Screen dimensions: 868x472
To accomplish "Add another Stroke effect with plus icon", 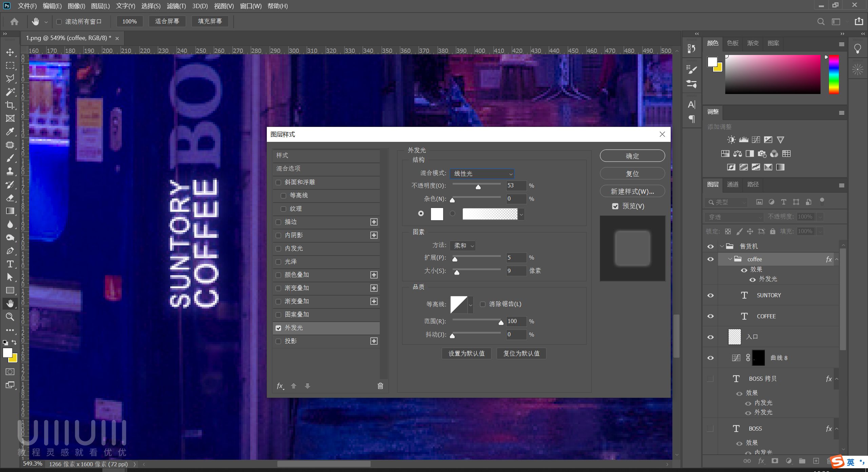I will coord(374,222).
